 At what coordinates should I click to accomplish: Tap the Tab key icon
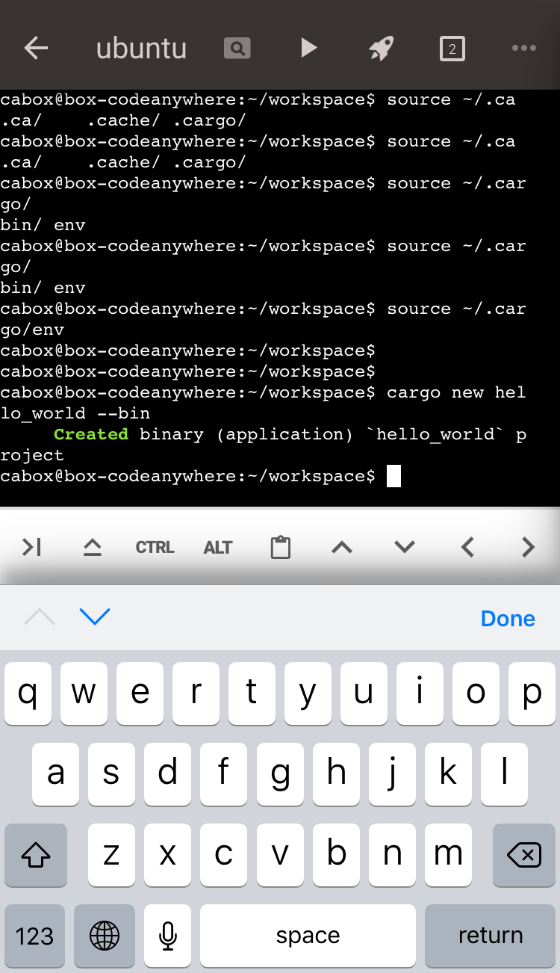[x=31, y=548]
